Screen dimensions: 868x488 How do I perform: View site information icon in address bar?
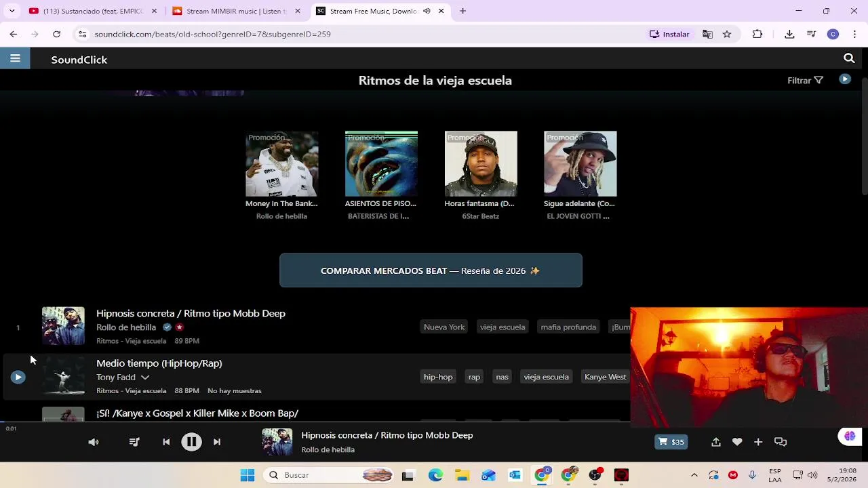pos(82,34)
